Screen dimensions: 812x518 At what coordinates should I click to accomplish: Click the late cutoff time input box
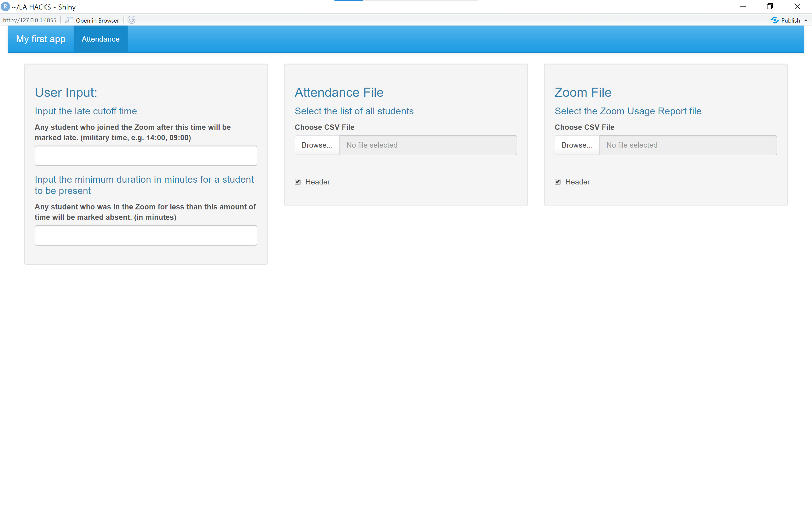pyautogui.click(x=146, y=156)
